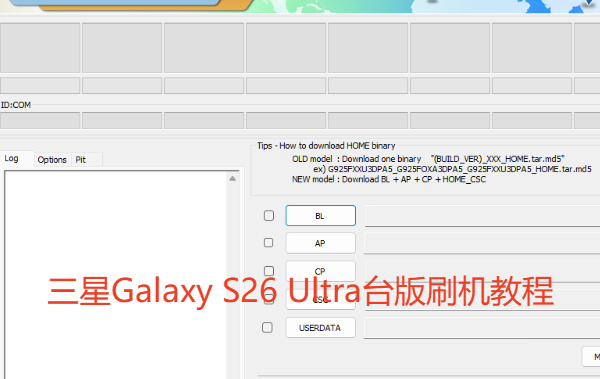Tick the CP checkbox
The height and width of the screenshot is (379, 600).
(x=269, y=271)
